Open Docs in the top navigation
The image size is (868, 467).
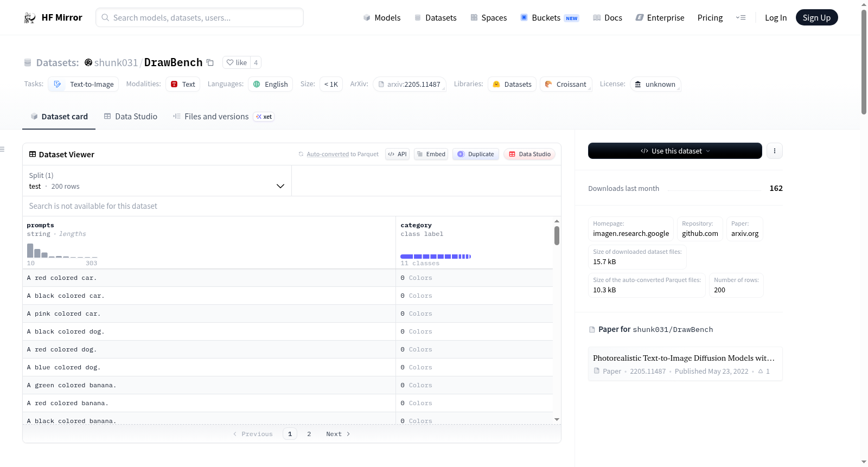click(608, 17)
